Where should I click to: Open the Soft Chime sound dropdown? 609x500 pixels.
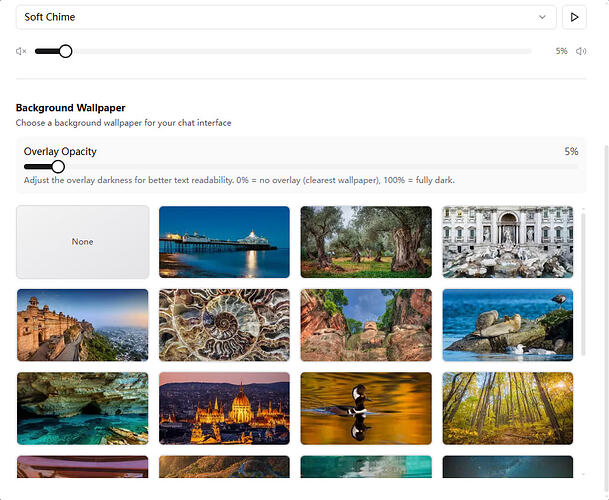click(286, 17)
